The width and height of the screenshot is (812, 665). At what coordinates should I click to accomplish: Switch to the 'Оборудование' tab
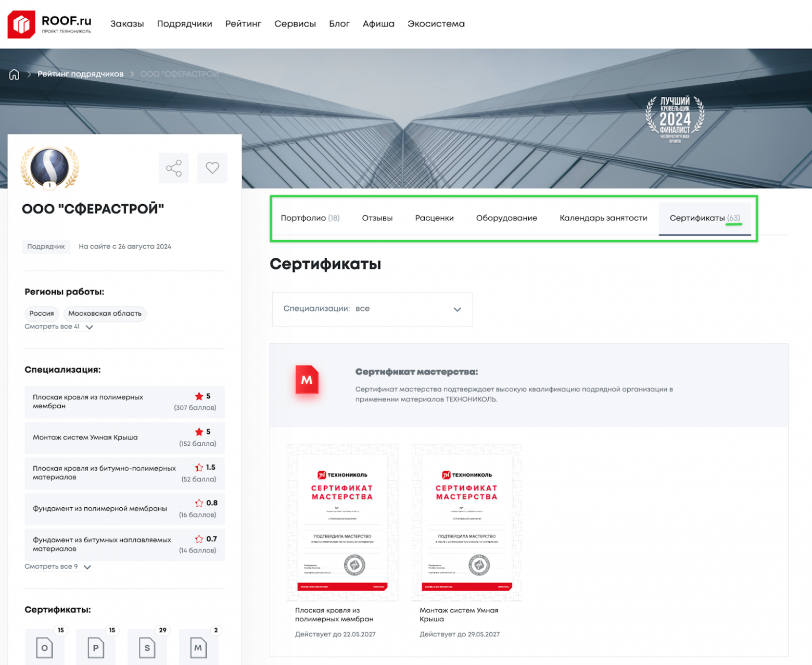pyautogui.click(x=506, y=218)
